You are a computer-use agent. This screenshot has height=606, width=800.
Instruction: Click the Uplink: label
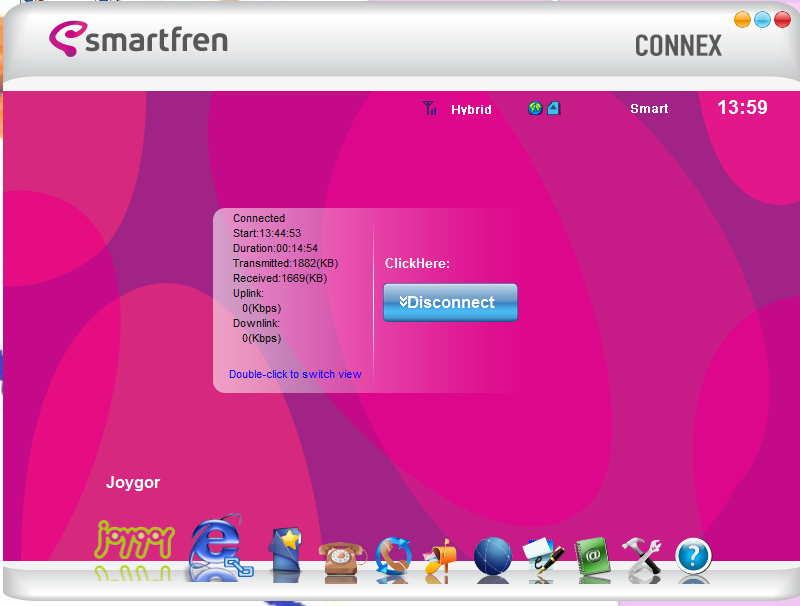tap(248, 293)
